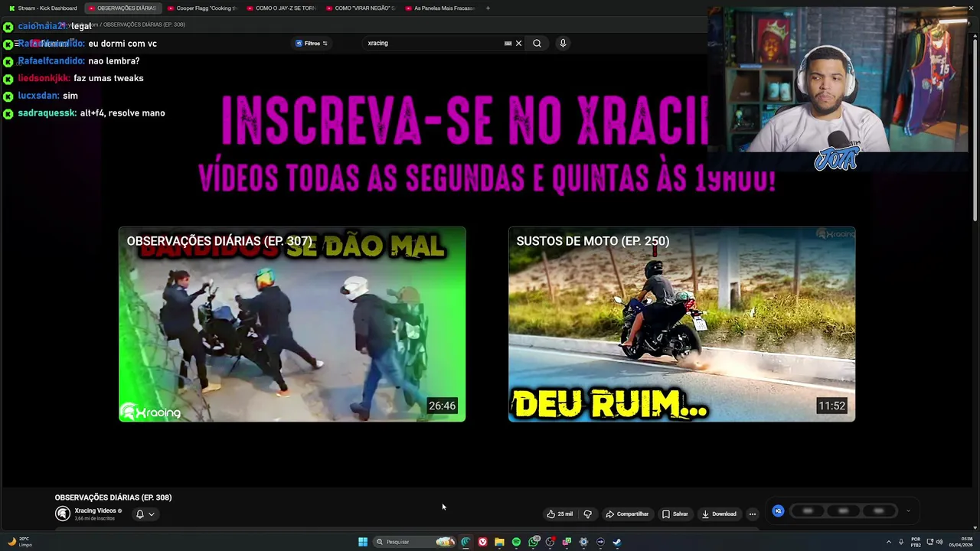Click the YouTube hamburger menu icon
This screenshot has height=551, width=980.
(16, 44)
